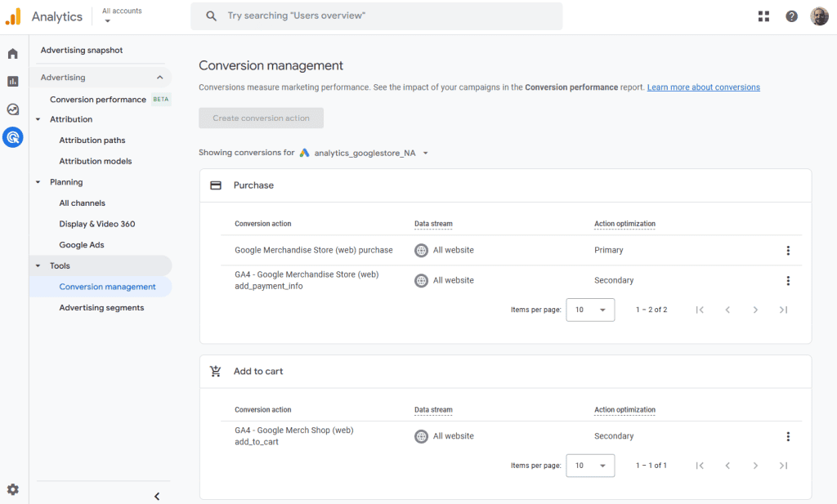This screenshot has width=837, height=504.
Task: Open the Explore icon in left rail
Action: (13, 109)
